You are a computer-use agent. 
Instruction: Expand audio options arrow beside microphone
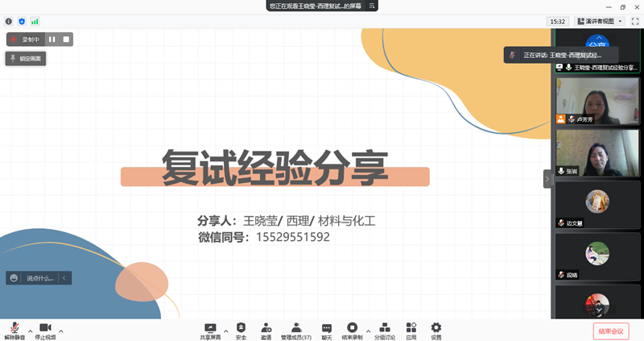[30, 331]
